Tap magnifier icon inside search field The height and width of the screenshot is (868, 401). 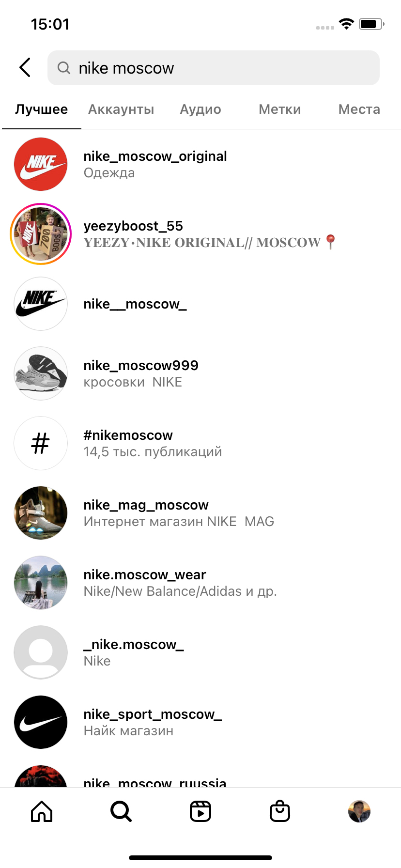[64, 68]
